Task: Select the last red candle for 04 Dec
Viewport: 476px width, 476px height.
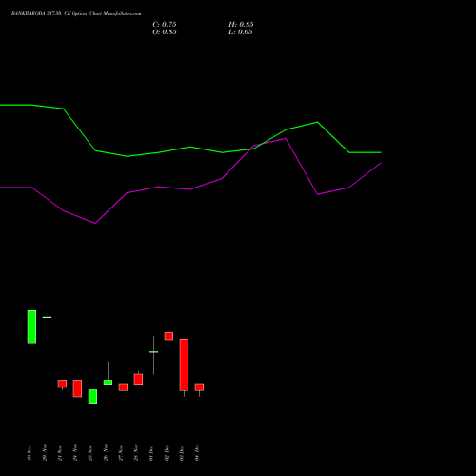Action: [x=199, y=387]
